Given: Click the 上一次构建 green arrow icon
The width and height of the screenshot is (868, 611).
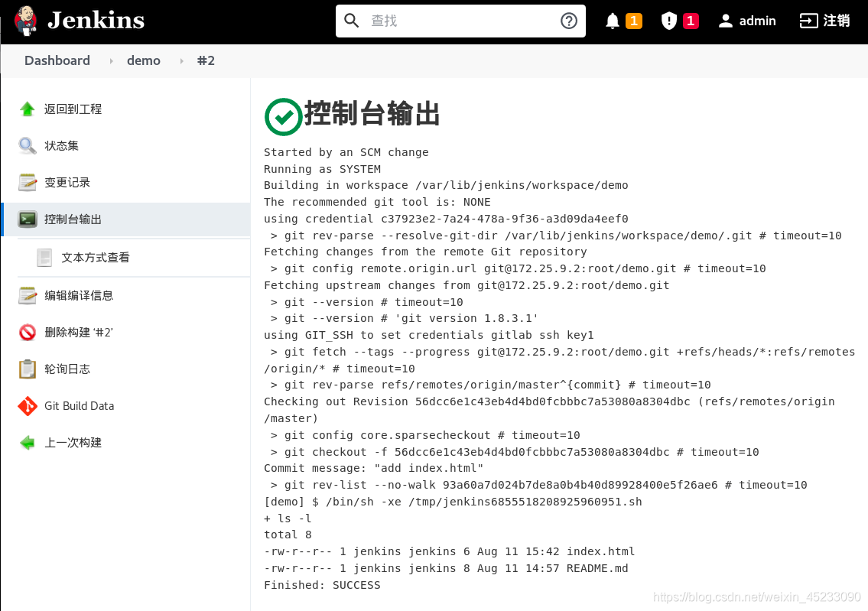Looking at the screenshot, I should [26, 442].
